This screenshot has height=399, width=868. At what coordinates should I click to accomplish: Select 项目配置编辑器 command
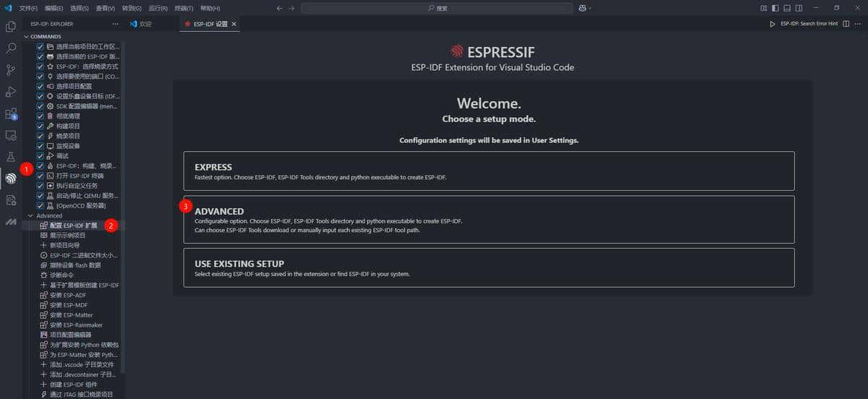(x=71, y=335)
